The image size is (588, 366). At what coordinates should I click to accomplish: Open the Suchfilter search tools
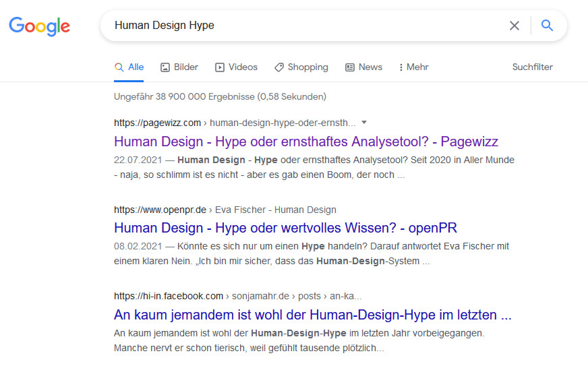coord(532,67)
